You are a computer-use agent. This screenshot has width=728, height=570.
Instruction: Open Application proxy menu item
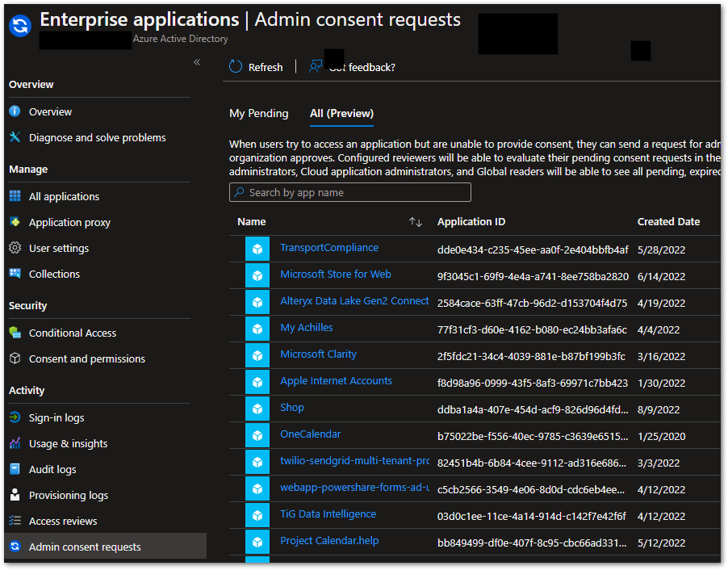(69, 223)
